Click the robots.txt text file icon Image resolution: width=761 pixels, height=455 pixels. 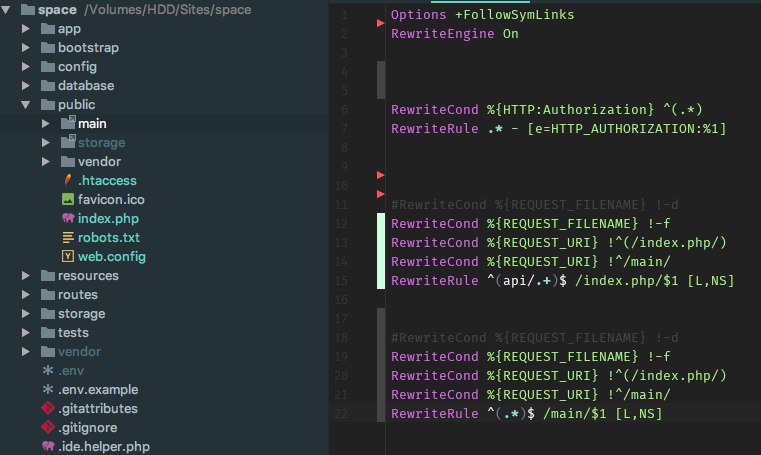point(68,237)
